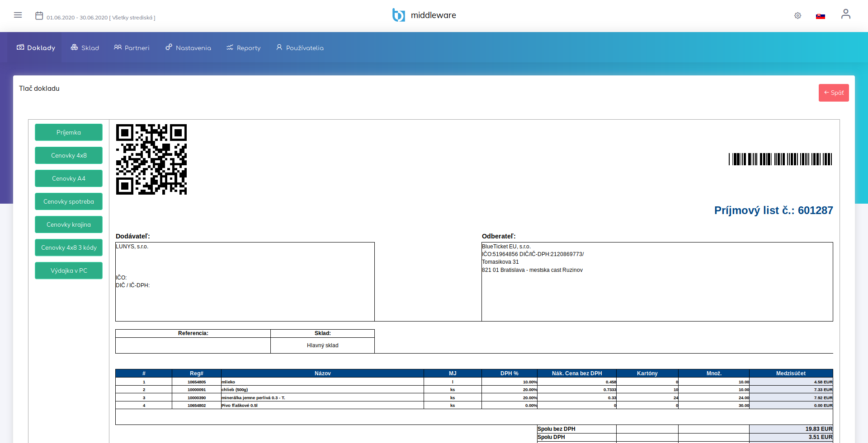Open the Nastavenia menu
Screen dimensions: 868x443
(x=188, y=48)
